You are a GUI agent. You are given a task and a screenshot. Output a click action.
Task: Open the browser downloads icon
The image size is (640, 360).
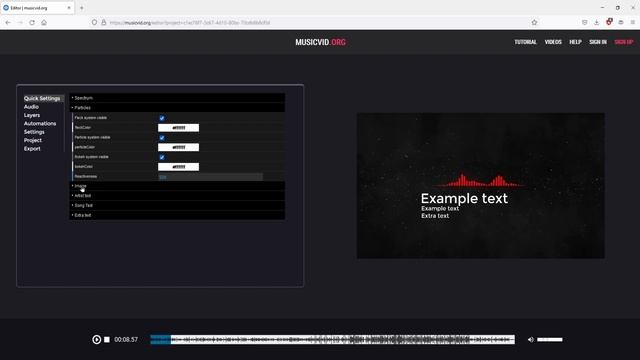point(596,22)
